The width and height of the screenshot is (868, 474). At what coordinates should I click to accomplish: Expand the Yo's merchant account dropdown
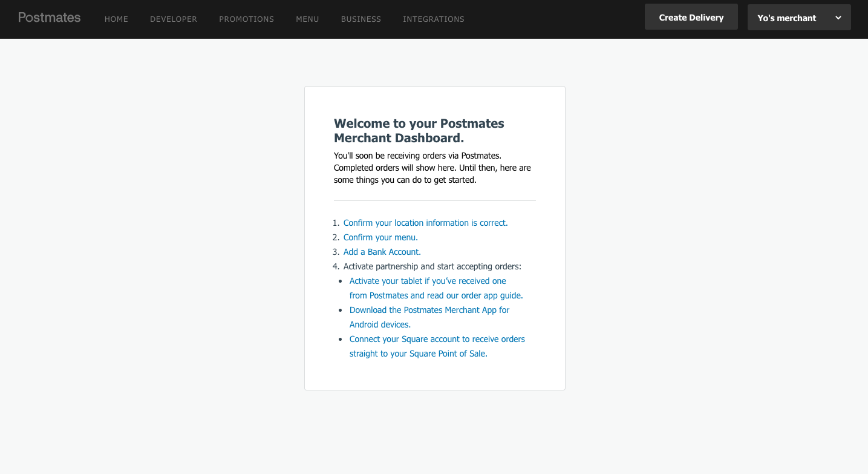pyautogui.click(x=799, y=18)
